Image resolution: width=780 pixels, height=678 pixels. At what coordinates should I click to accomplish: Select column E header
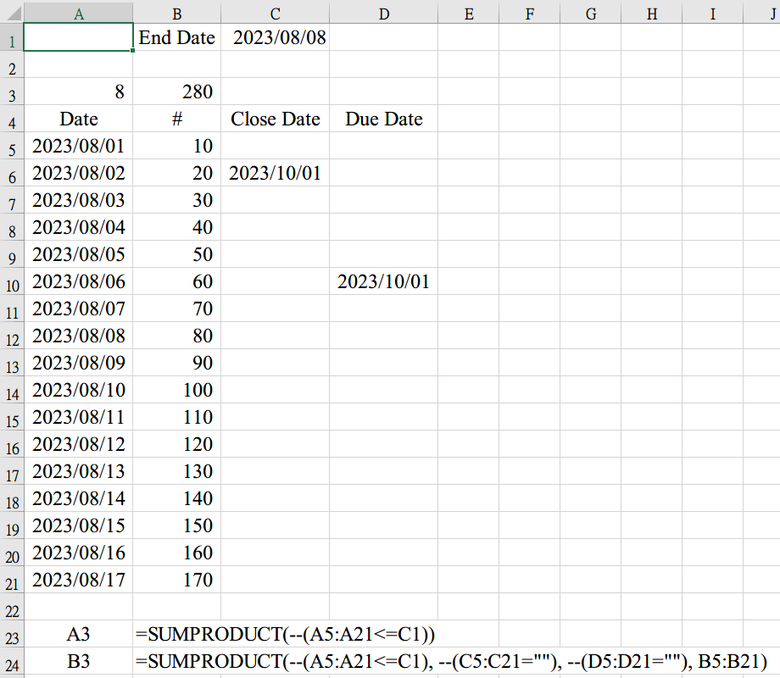coord(469,13)
